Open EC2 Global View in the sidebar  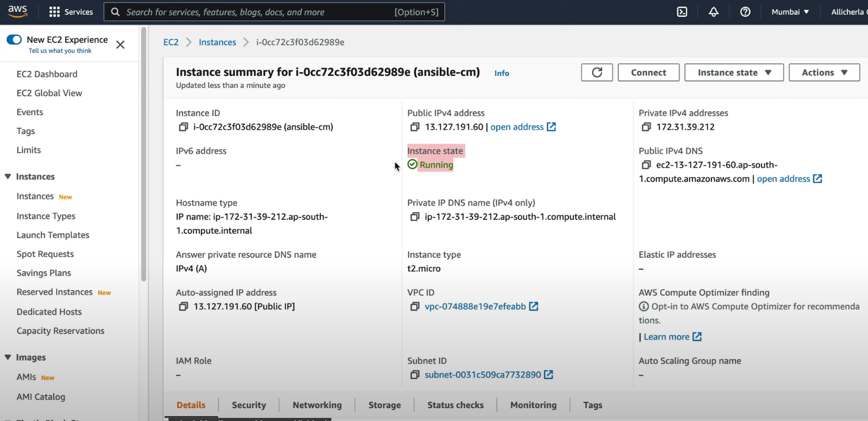click(x=49, y=93)
